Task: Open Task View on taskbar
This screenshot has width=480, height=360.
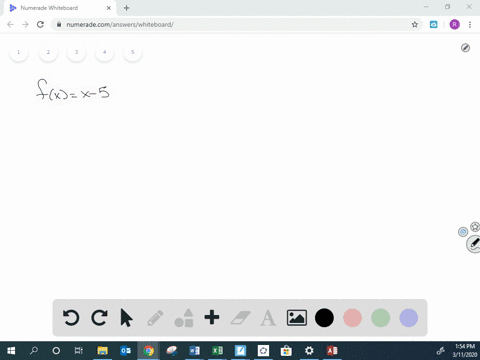Action: pyautogui.click(x=79, y=351)
